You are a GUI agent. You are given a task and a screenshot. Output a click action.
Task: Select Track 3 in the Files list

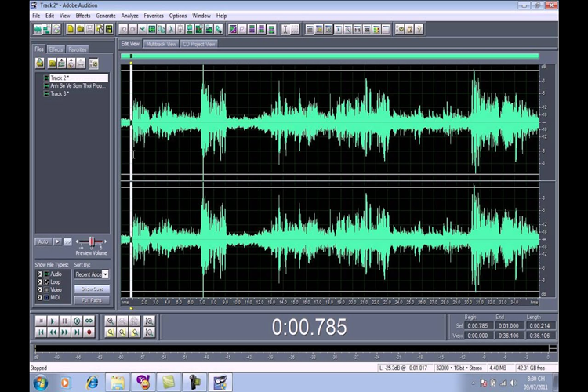(x=60, y=94)
